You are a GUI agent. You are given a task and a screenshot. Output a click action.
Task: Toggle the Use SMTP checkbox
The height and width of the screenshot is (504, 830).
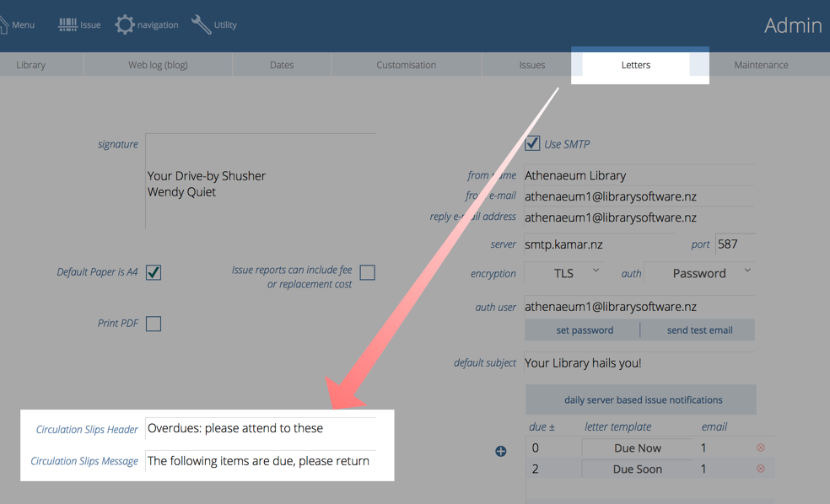coord(532,143)
